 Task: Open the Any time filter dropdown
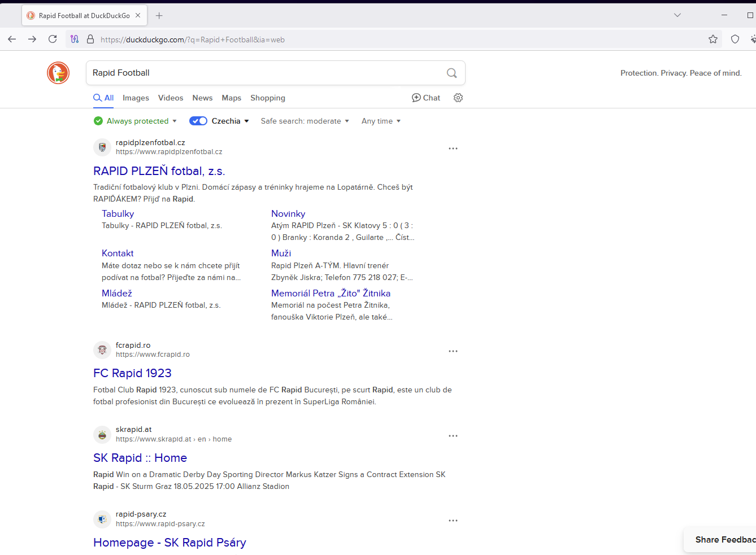click(x=381, y=121)
